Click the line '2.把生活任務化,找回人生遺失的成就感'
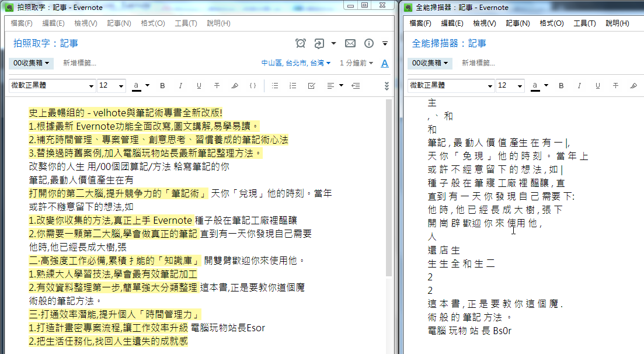This screenshot has width=644, height=354. click(x=108, y=341)
